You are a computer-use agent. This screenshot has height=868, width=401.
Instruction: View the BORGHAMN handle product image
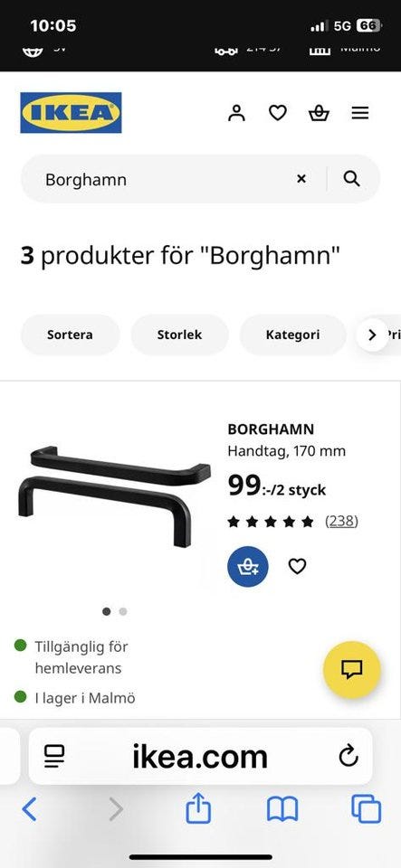coord(115,496)
